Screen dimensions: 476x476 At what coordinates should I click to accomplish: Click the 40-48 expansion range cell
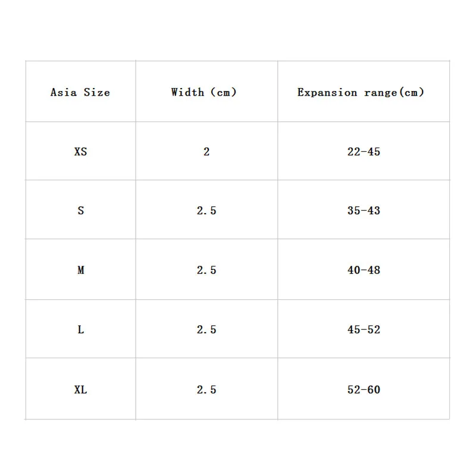pos(364,270)
